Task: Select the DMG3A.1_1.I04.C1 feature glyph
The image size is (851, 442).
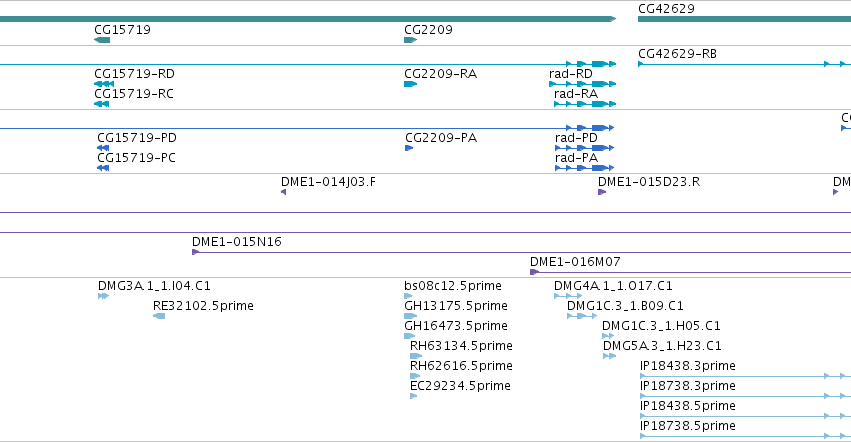Action: point(104,296)
